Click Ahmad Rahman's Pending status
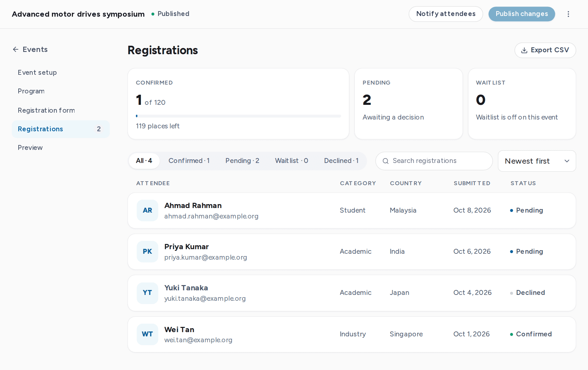588x370 pixels. [527, 210]
